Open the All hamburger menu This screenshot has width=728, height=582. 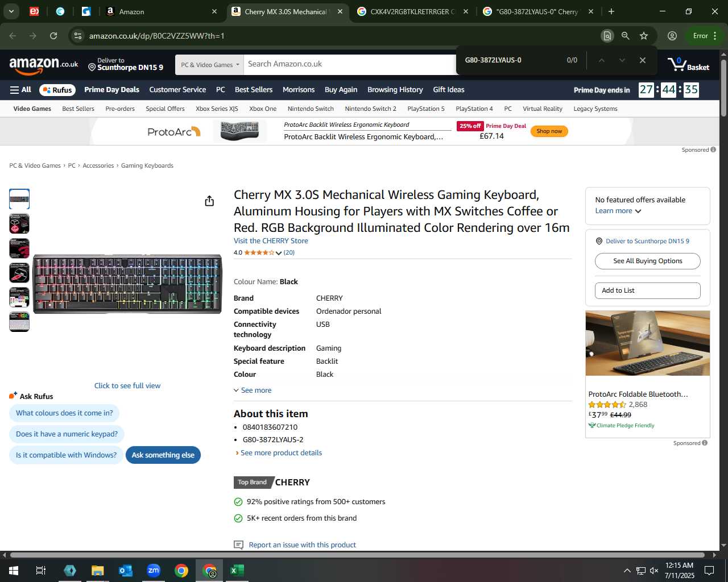coord(20,90)
